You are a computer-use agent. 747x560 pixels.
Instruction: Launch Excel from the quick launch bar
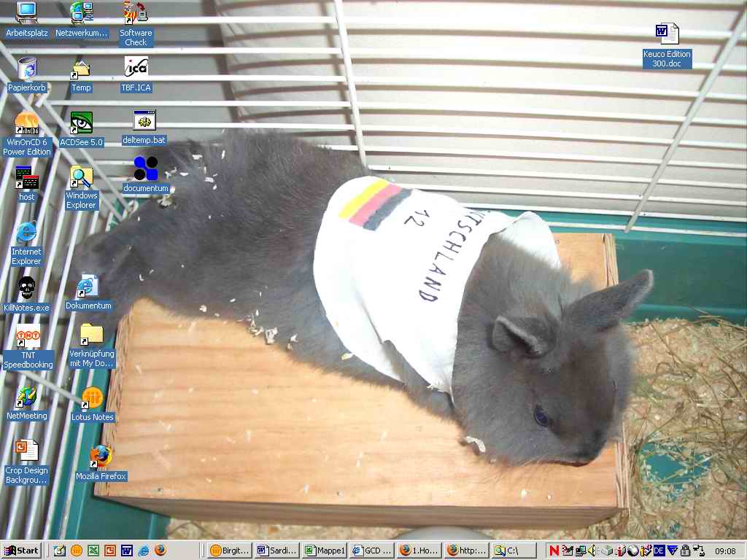pyautogui.click(x=93, y=551)
